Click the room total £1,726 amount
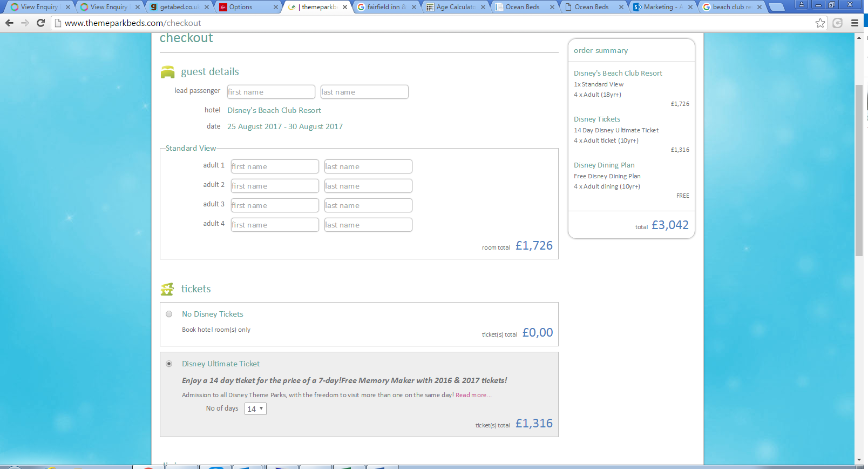Image resolution: width=868 pixels, height=469 pixels. pyautogui.click(x=534, y=246)
